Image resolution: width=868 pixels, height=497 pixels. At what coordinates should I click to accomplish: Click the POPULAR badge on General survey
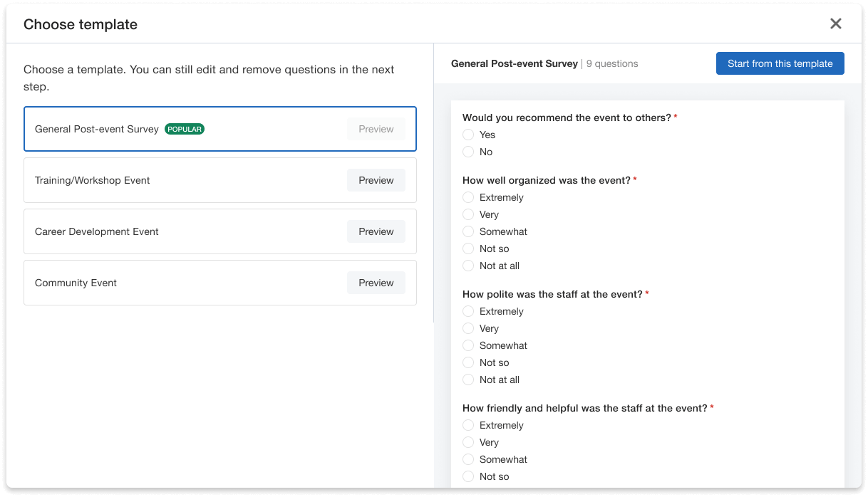185,129
